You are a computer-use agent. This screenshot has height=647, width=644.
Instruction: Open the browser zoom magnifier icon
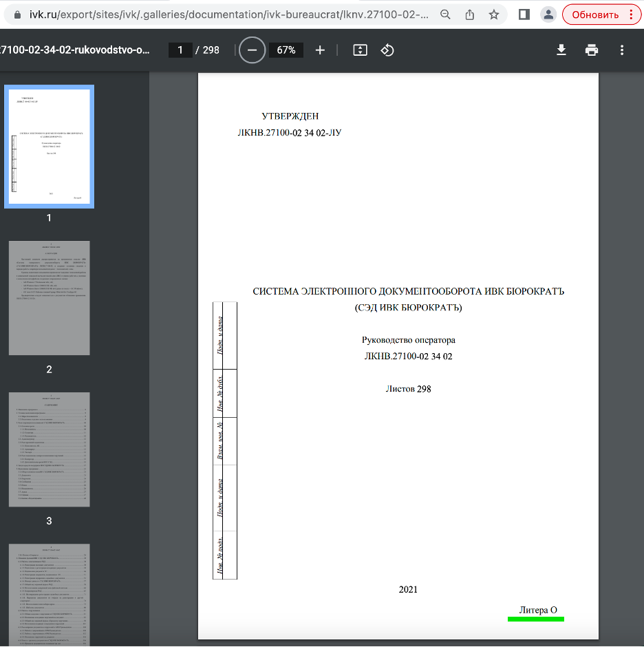point(446,14)
